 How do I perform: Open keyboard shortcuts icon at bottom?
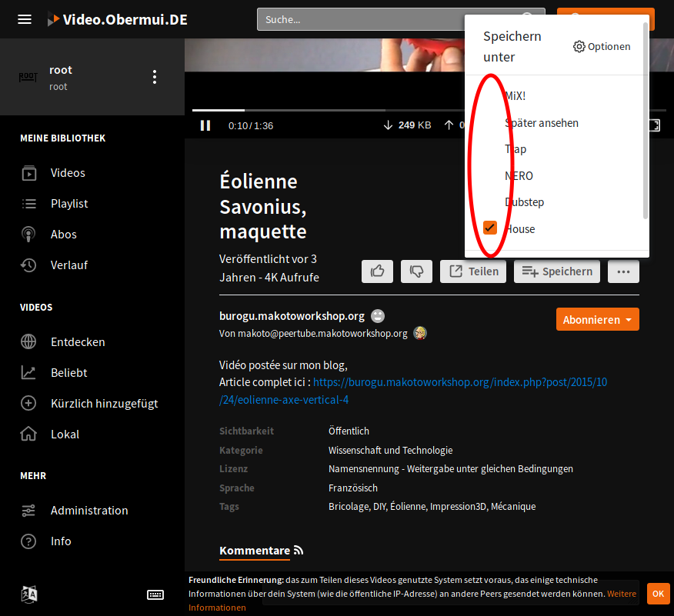pyautogui.click(x=155, y=594)
